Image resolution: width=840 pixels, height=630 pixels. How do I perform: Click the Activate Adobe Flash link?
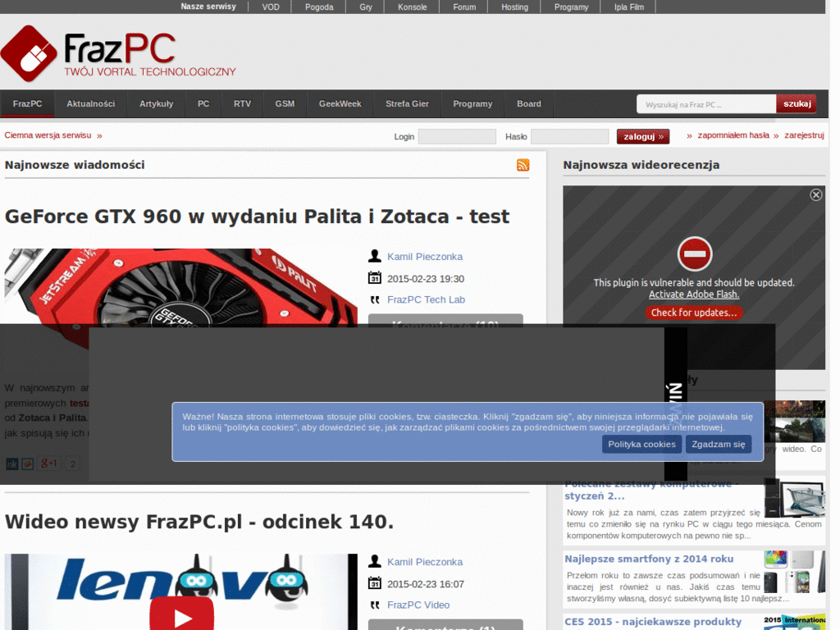pyautogui.click(x=694, y=294)
